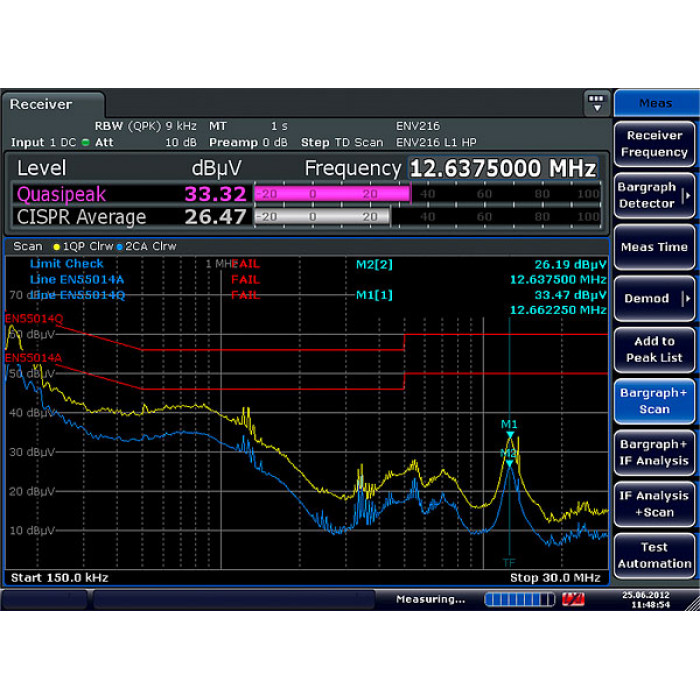Open the Receiver tab
700x700 pixels.
pyautogui.click(x=53, y=104)
